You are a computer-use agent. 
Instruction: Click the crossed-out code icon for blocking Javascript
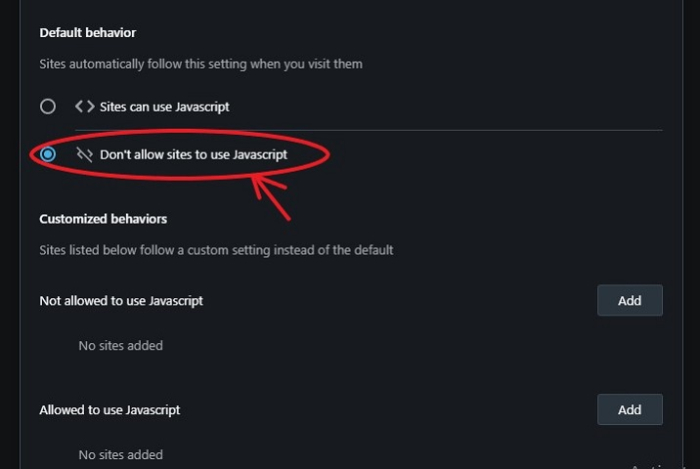pyautogui.click(x=84, y=155)
